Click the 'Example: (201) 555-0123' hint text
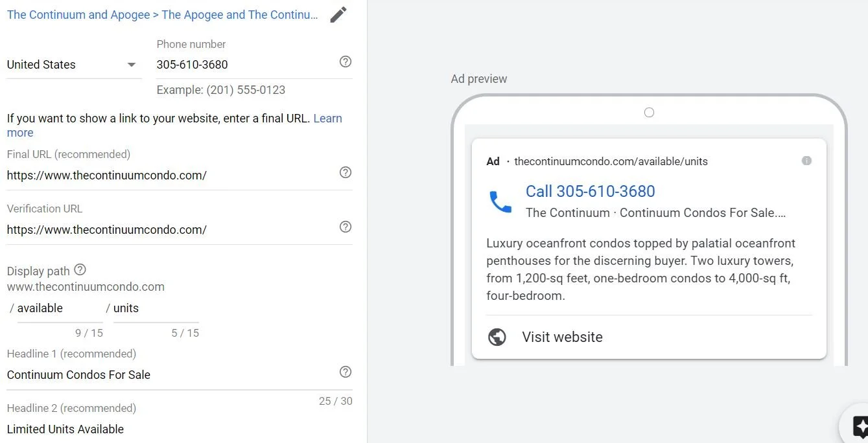 [x=221, y=90]
